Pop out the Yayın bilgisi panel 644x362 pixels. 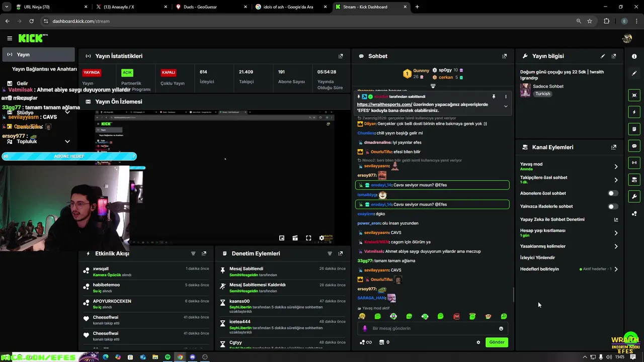(x=614, y=56)
